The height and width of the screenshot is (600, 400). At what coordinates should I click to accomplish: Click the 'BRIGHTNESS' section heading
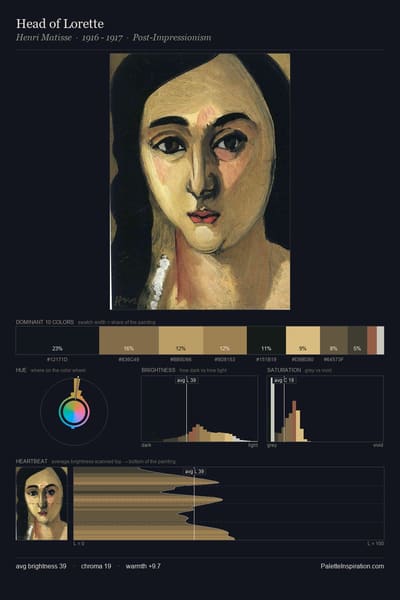[x=158, y=370]
